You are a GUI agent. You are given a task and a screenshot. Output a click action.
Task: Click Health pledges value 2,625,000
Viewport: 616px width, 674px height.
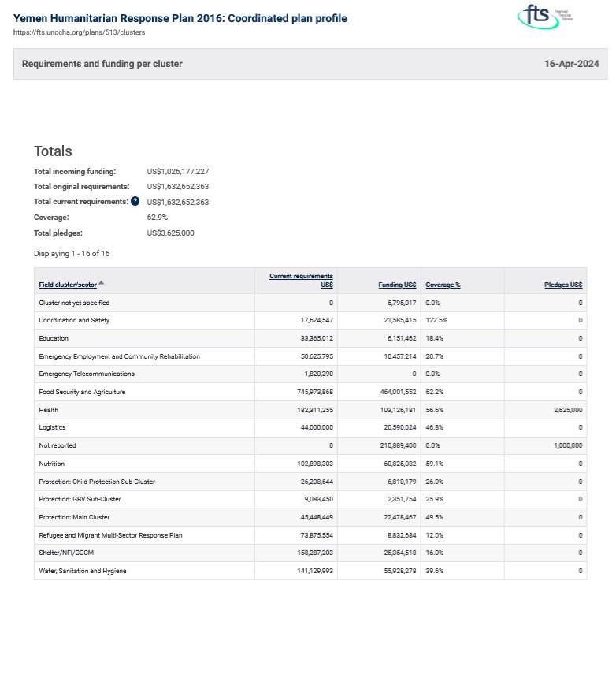pyautogui.click(x=568, y=410)
